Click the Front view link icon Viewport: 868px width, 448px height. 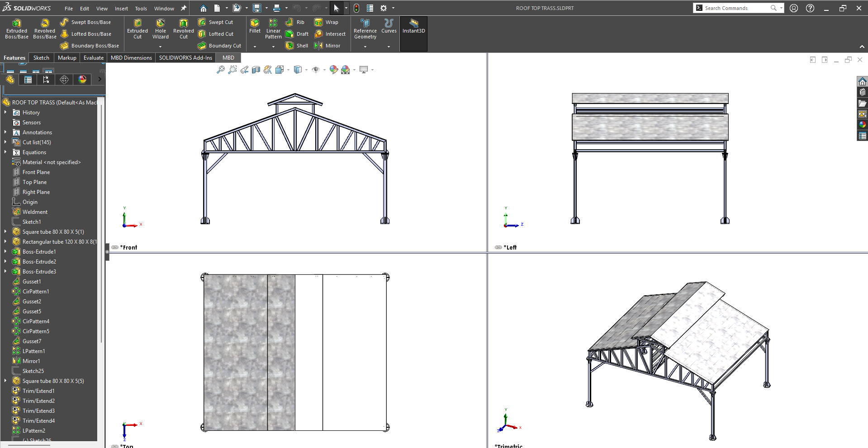tap(115, 247)
